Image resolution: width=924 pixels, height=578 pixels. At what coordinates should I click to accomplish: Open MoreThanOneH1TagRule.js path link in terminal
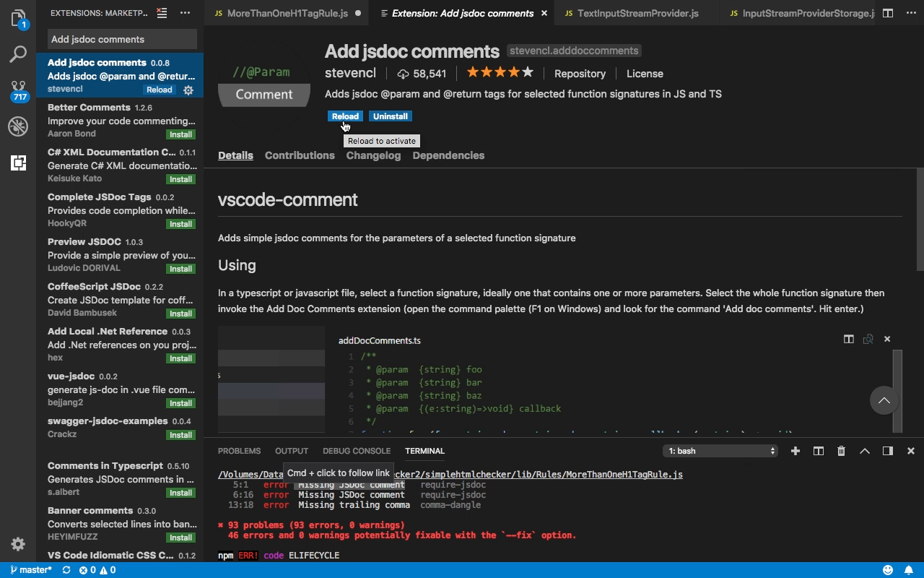450,475
